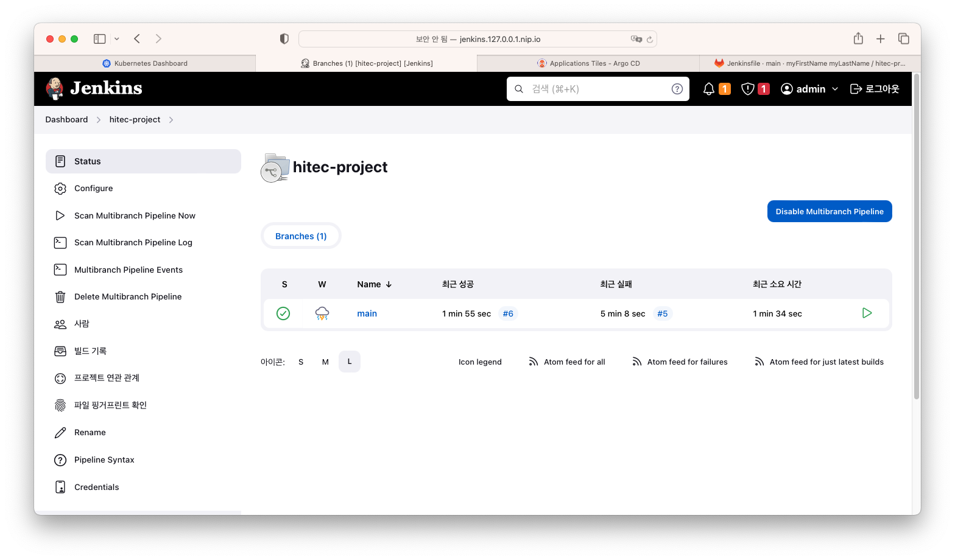The width and height of the screenshot is (955, 560).
Task: Set icon size to M
Action: point(325,362)
